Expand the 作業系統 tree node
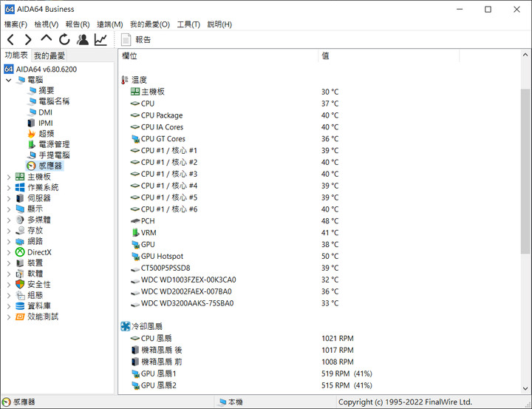532x409 pixels. click(9, 188)
